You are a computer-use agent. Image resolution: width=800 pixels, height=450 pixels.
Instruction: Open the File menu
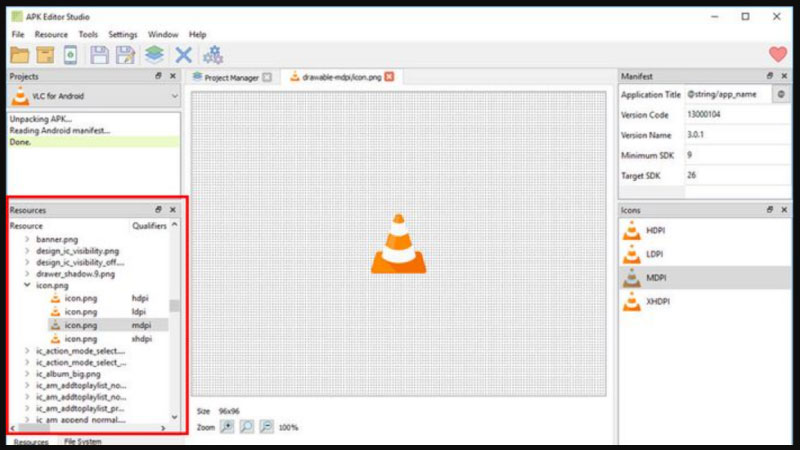coord(18,34)
